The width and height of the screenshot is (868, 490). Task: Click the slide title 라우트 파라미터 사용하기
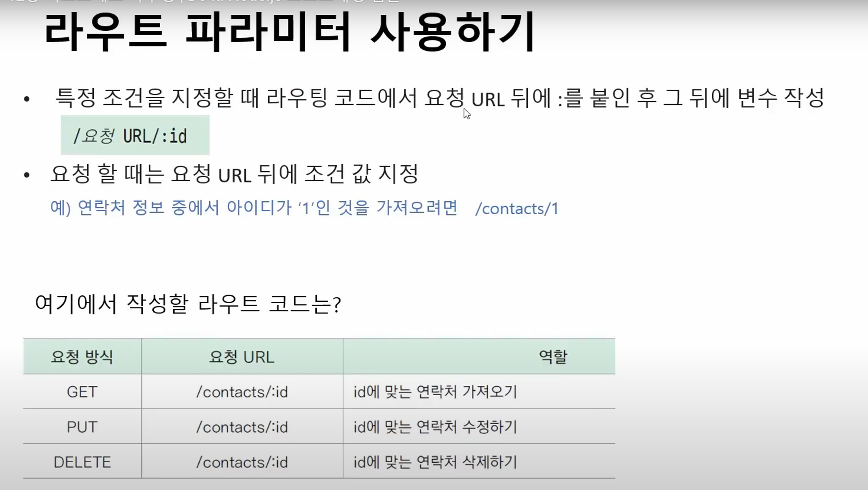click(x=290, y=32)
